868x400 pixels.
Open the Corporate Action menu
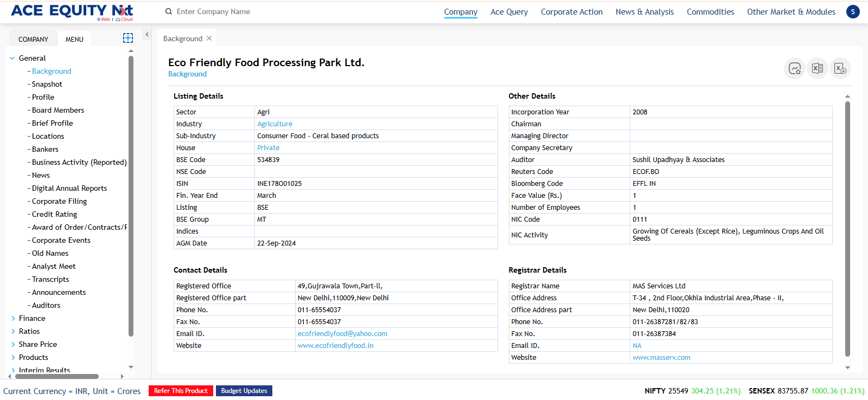(571, 12)
